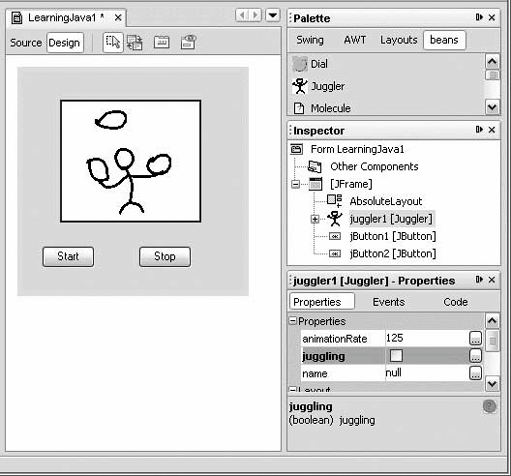Image resolution: width=511 pixels, height=476 pixels.
Task: Open the help icon in description area
Action: tap(489, 406)
